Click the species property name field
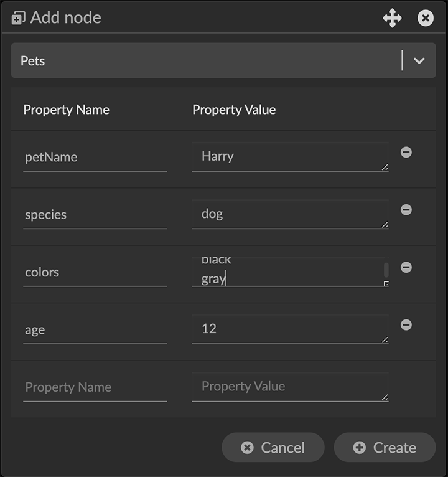 click(95, 215)
